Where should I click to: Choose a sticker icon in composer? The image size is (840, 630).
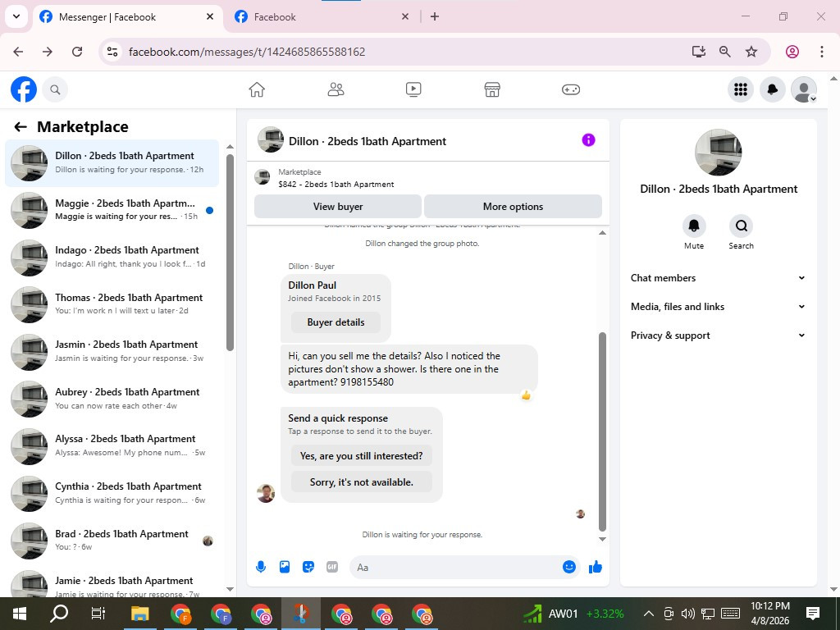[308, 567]
